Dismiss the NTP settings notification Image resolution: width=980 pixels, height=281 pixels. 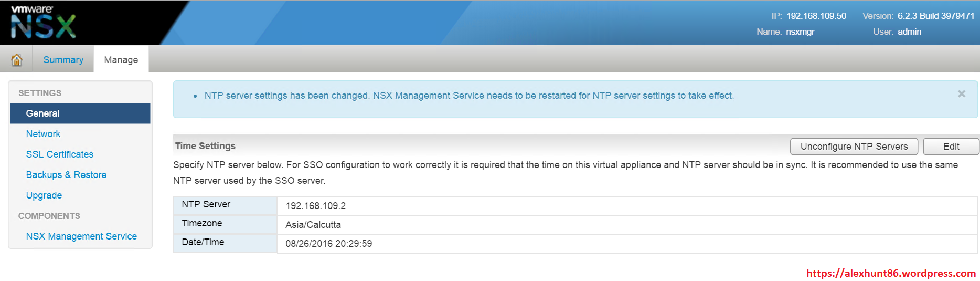click(961, 94)
